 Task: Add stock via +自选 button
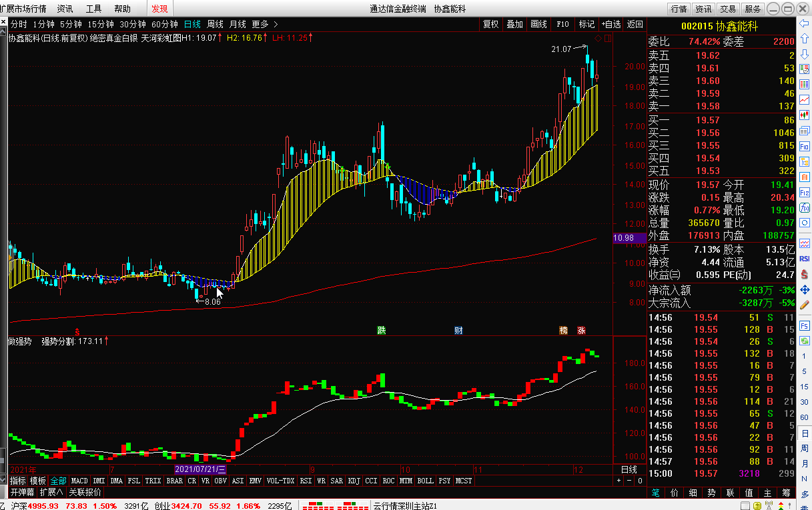[611, 24]
